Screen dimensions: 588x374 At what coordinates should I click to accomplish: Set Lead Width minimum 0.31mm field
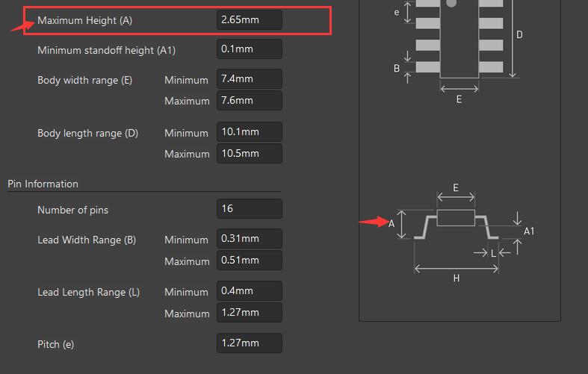(x=250, y=239)
